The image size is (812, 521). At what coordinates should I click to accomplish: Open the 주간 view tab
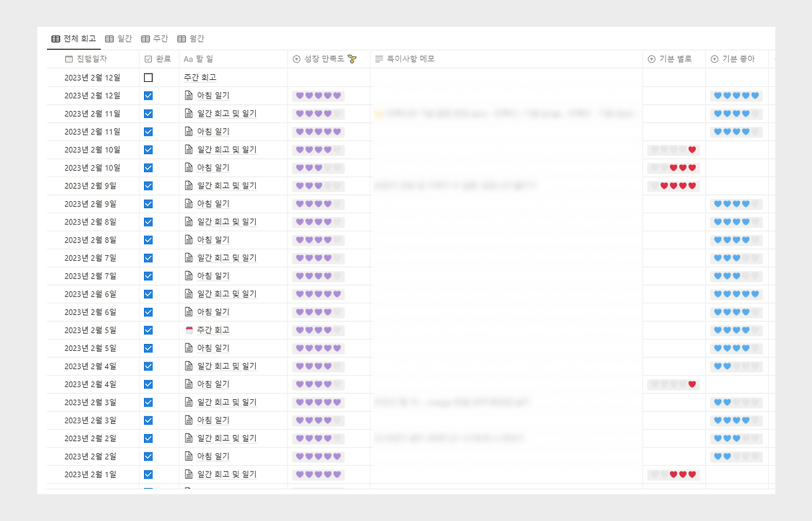[x=155, y=39]
